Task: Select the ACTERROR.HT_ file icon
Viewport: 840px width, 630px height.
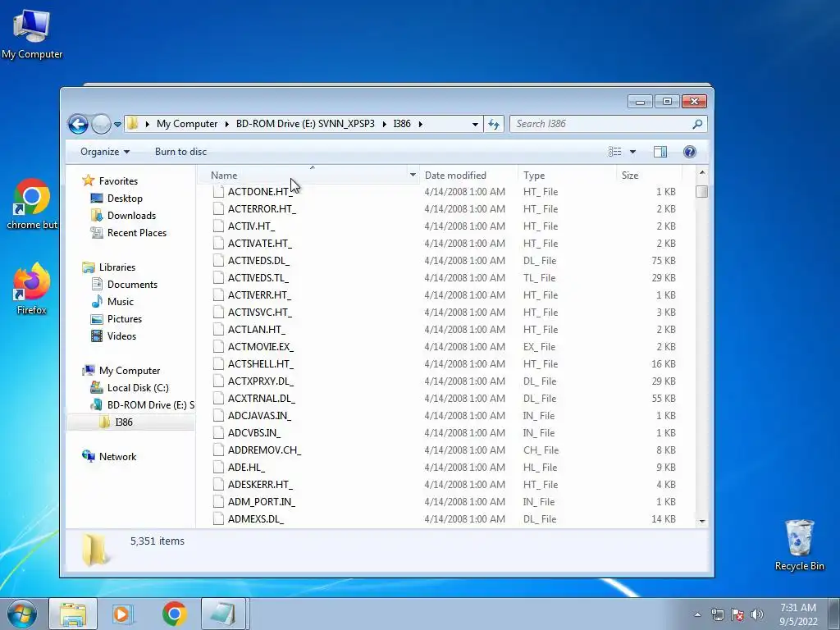Action: [218, 209]
